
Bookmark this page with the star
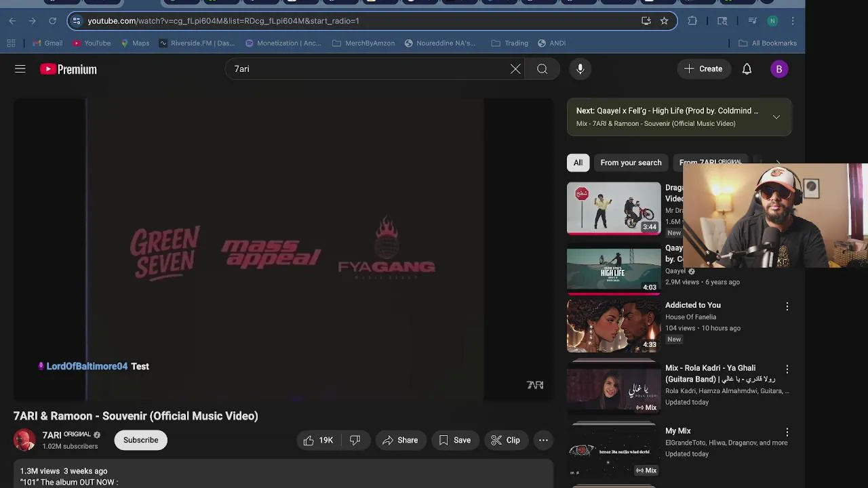tap(664, 21)
